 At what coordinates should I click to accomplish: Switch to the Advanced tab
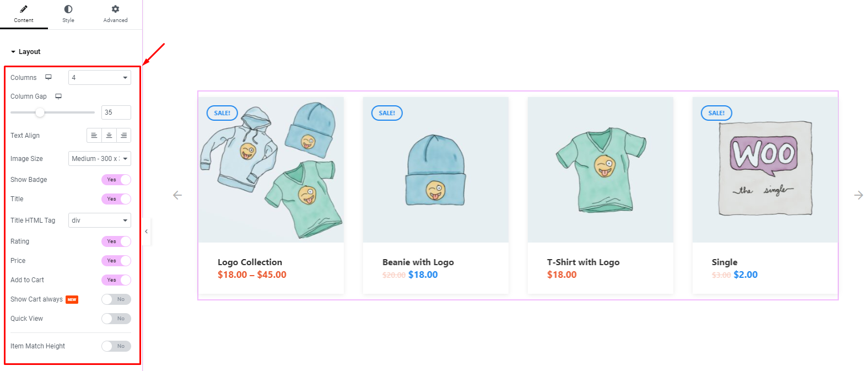(x=115, y=14)
